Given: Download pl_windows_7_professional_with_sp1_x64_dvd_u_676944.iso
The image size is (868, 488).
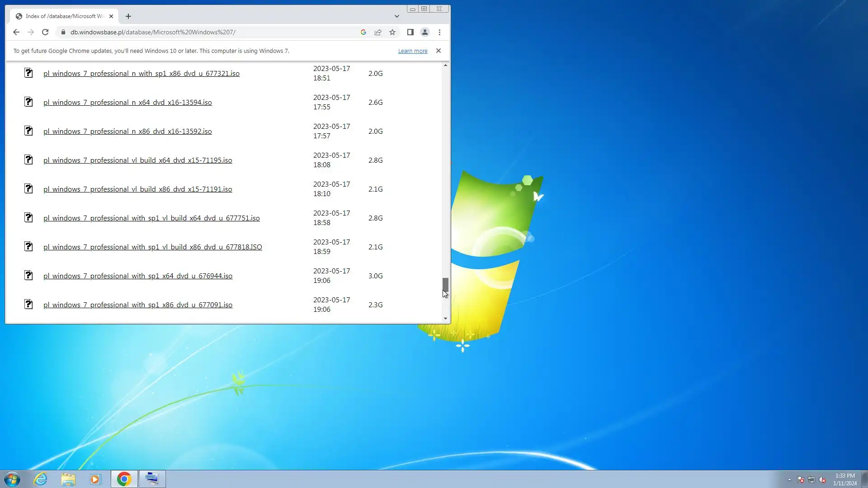Looking at the screenshot, I should click(x=137, y=276).
